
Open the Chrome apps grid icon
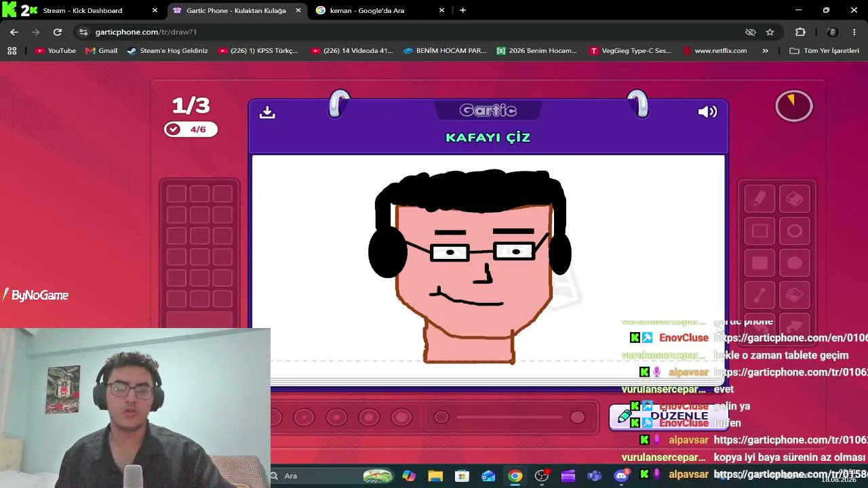(12, 51)
